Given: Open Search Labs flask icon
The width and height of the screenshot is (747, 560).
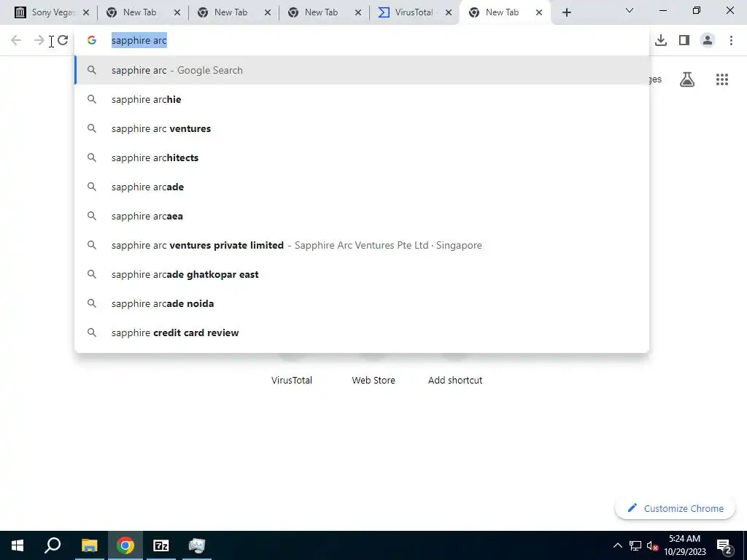Looking at the screenshot, I should click(x=687, y=79).
